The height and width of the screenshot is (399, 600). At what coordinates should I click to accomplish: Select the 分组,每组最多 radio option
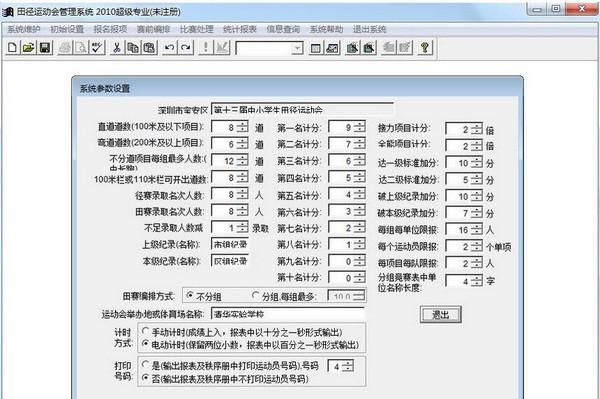(x=256, y=295)
